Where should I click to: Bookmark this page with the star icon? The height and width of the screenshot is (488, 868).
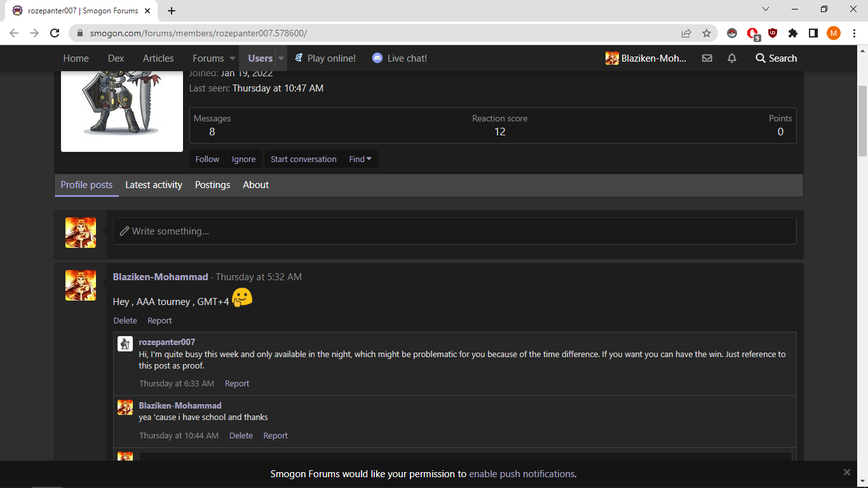[707, 33]
